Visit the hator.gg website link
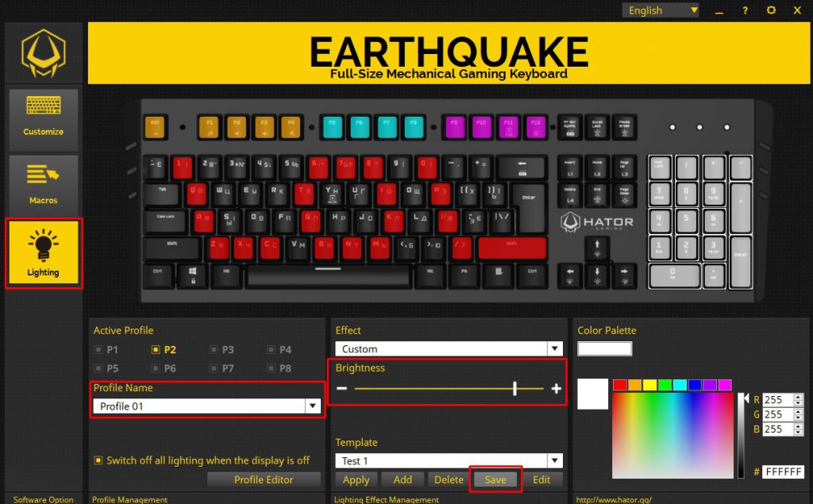Image resolution: width=813 pixels, height=504 pixels. [615, 500]
